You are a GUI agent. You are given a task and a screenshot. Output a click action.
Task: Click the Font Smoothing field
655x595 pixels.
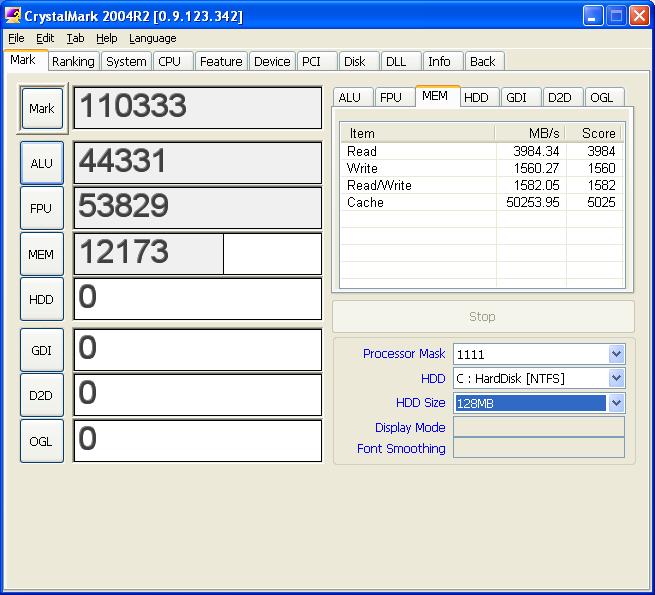pyautogui.click(x=539, y=448)
